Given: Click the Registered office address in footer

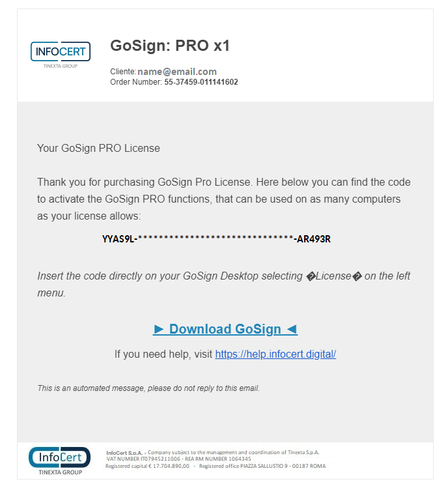Looking at the screenshot, I should (262, 466).
